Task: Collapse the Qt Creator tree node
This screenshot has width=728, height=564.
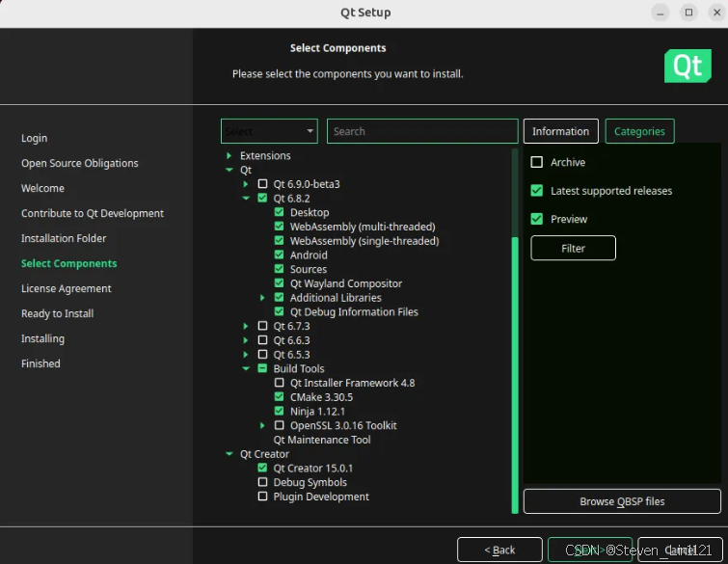Action: [229, 454]
